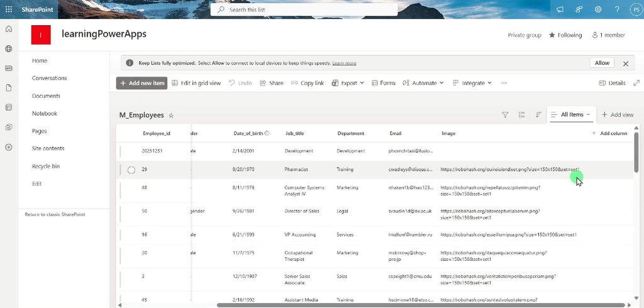Click the info icon in optimization banner
644x308 pixels.
[x=130, y=63]
